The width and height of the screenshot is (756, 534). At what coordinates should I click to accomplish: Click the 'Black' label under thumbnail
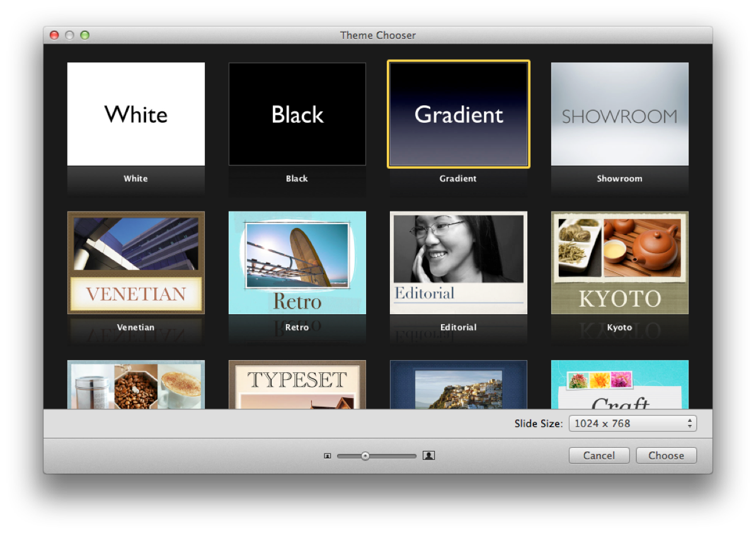[x=297, y=178]
